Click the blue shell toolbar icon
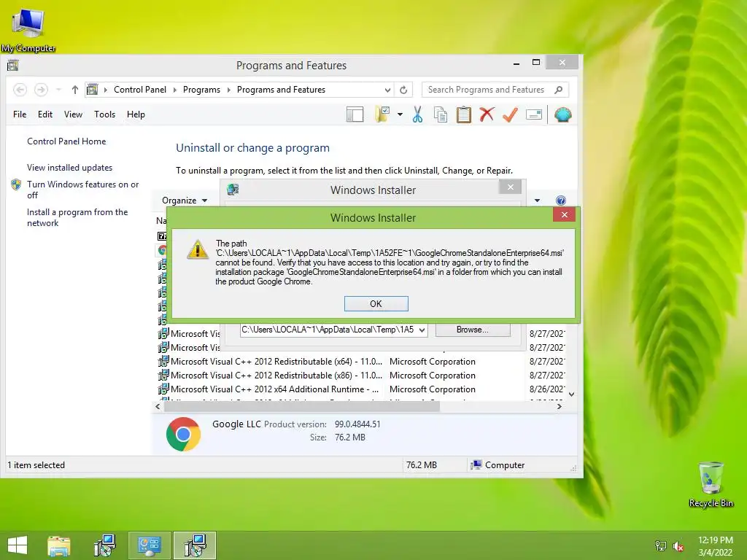Viewport: 747px width, 560px height. pos(563,114)
